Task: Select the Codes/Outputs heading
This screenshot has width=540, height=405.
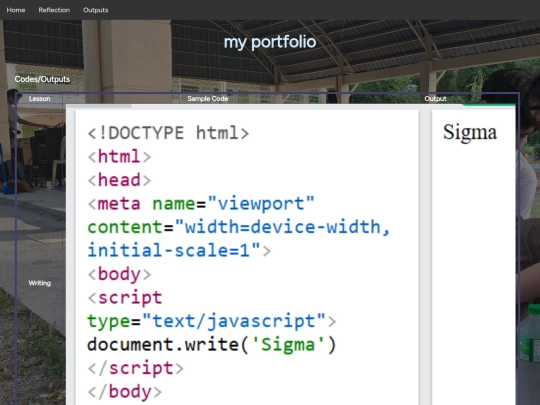Action: tap(42, 79)
